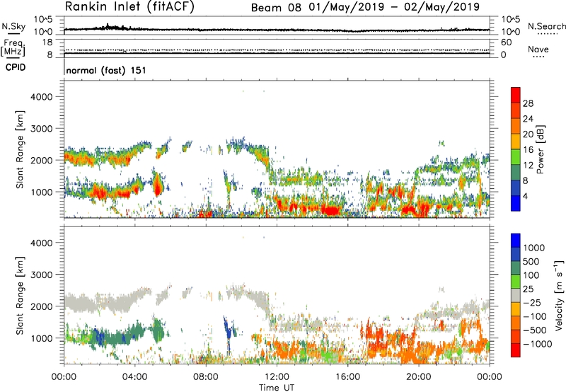Click the "16" power colorbar label
Image resolution: width=566 pixels, height=392 pixels.
528,150
